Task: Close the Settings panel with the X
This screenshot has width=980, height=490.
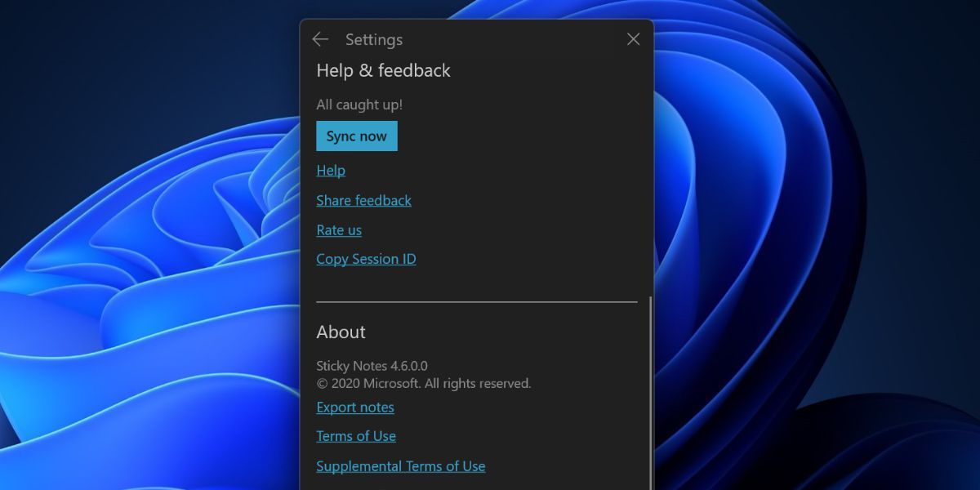Action: click(x=633, y=38)
